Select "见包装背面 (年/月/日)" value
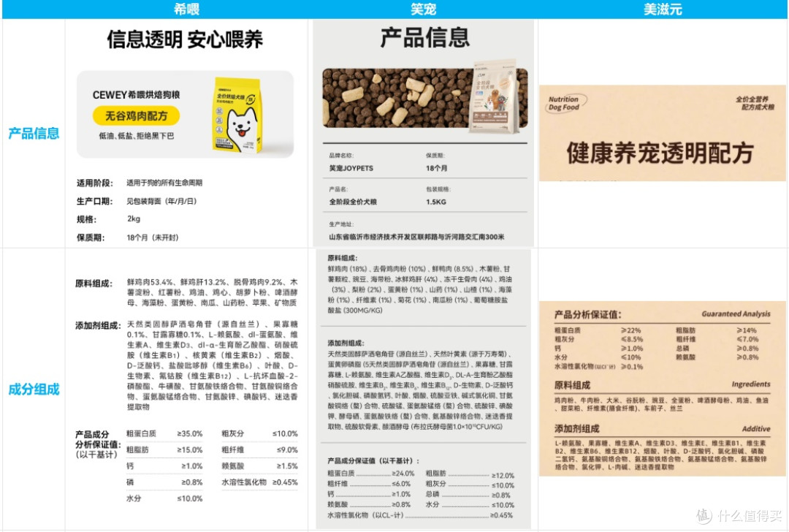Screen dimensions: 789x532 [161, 201]
